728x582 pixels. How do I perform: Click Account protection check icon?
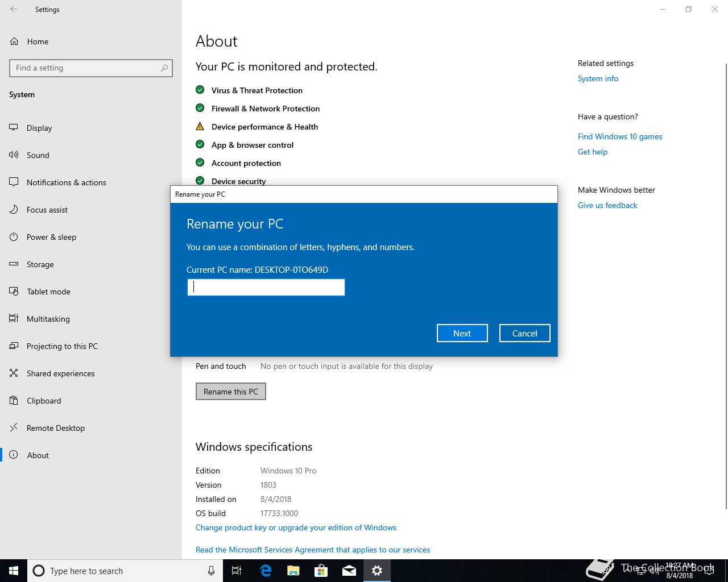[200, 163]
